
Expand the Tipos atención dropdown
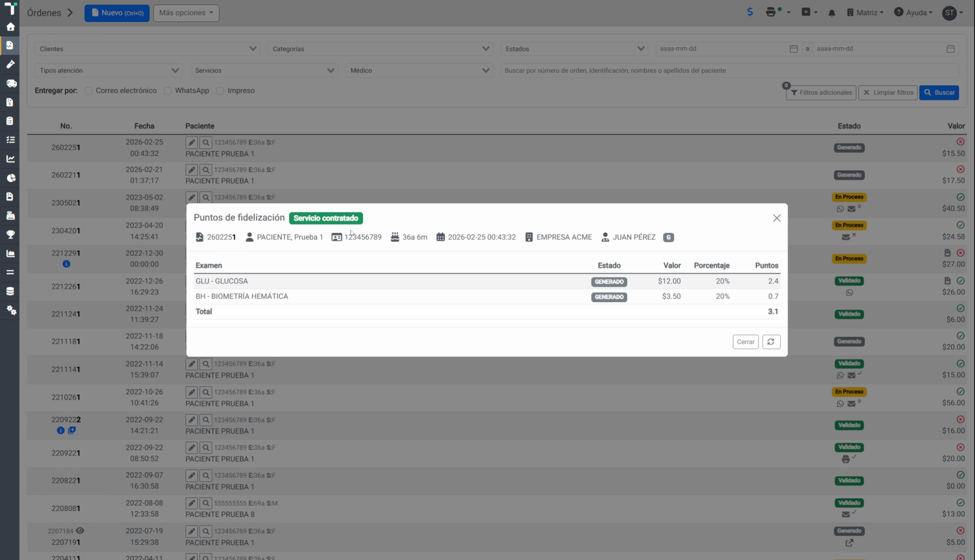point(109,71)
